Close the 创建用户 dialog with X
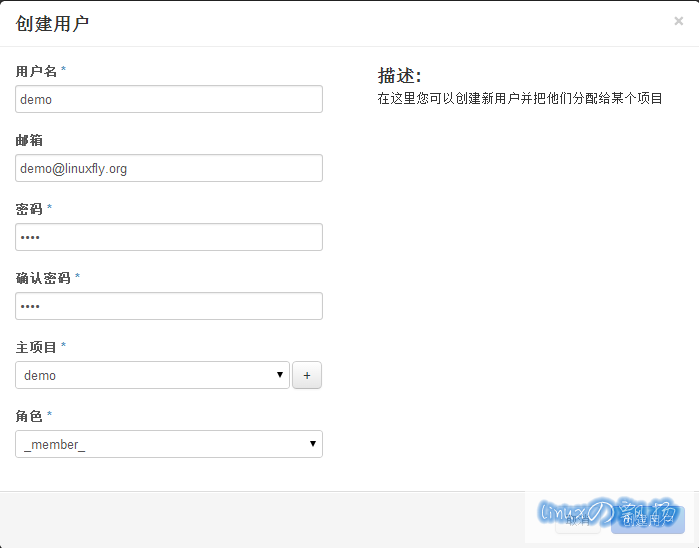The height and width of the screenshot is (548, 699). pos(678,21)
